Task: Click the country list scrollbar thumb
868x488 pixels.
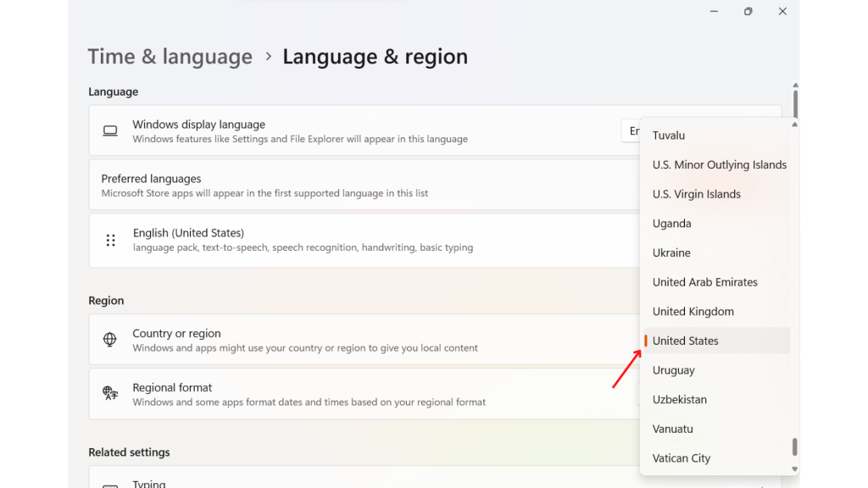Action: (794, 447)
